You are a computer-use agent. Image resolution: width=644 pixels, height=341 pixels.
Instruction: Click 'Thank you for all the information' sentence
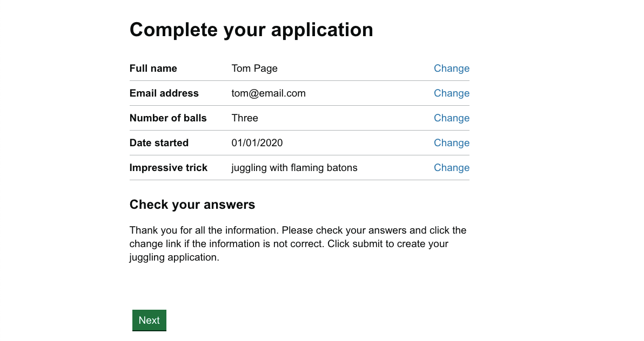(204, 230)
